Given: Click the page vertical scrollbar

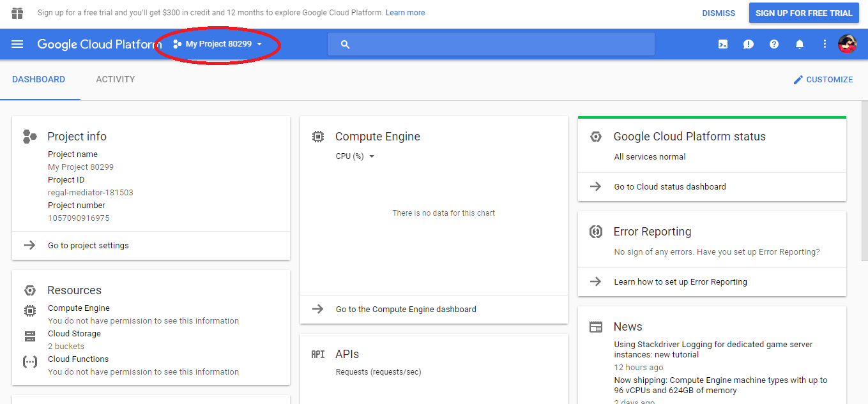Looking at the screenshot, I should (x=865, y=180).
